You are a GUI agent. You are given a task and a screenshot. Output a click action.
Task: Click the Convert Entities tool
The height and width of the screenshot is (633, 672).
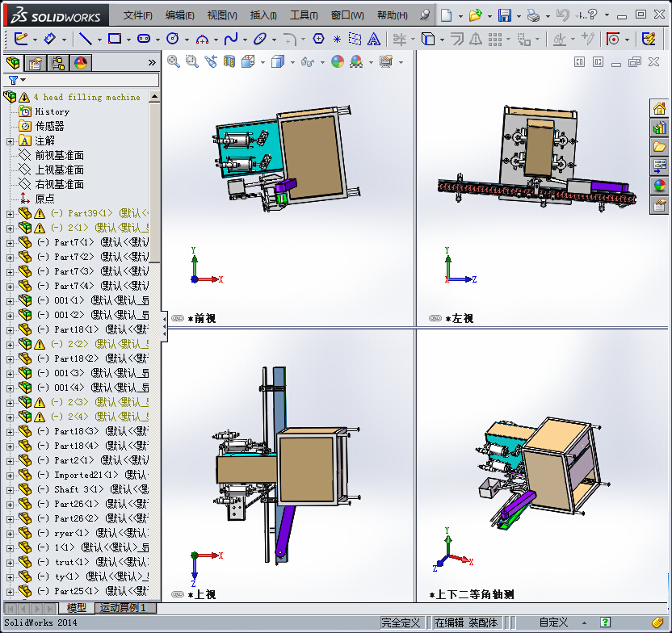[428, 40]
